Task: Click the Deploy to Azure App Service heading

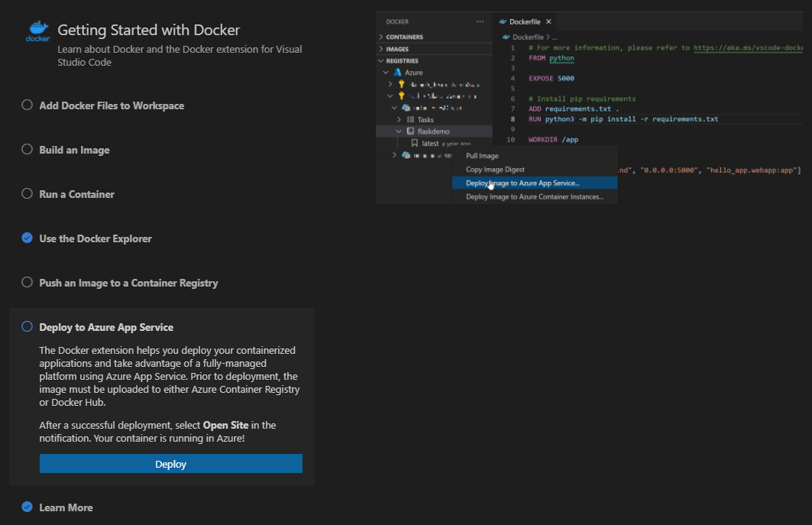Action: coord(106,328)
